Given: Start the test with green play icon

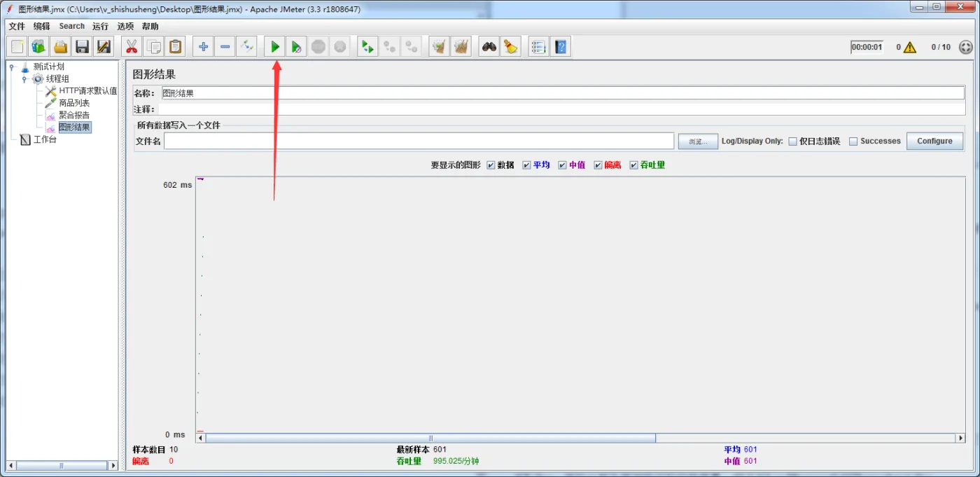Looking at the screenshot, I should pos(275,47).
